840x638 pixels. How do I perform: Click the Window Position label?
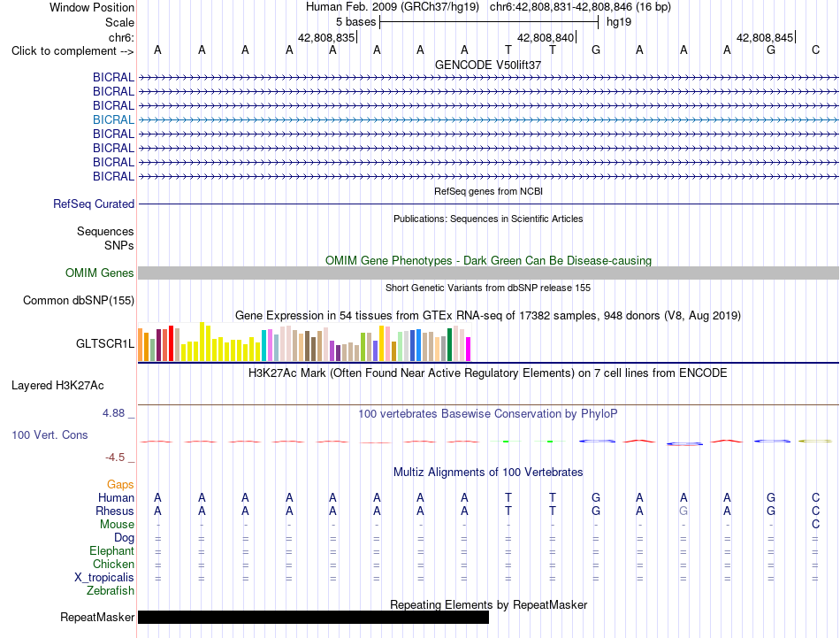click(92, 7)
